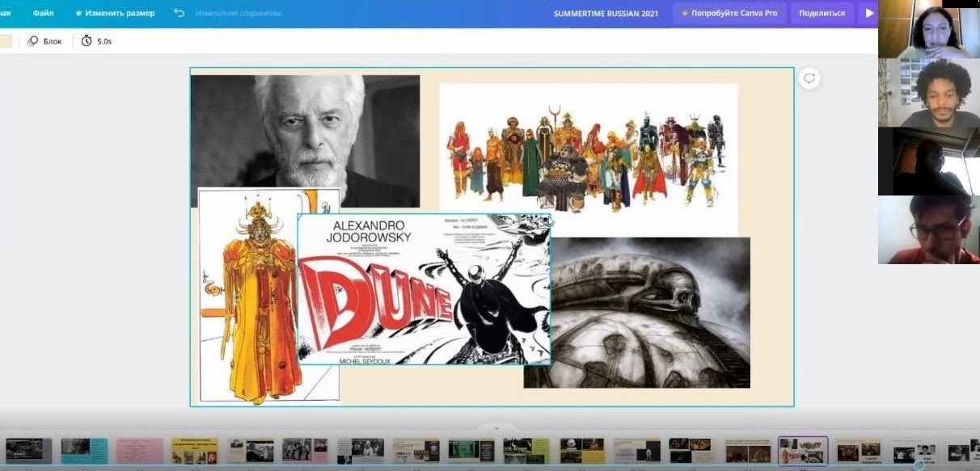Click the timer clock icon showing 5.0s

click(x=87, y=41)
